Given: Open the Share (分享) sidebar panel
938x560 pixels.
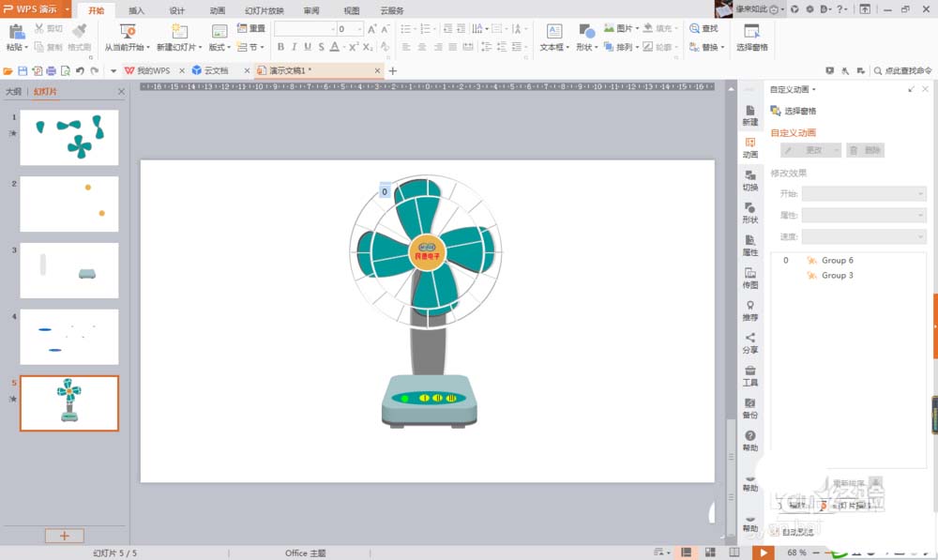Looking at the screenshot, I should tap(750, 342).
